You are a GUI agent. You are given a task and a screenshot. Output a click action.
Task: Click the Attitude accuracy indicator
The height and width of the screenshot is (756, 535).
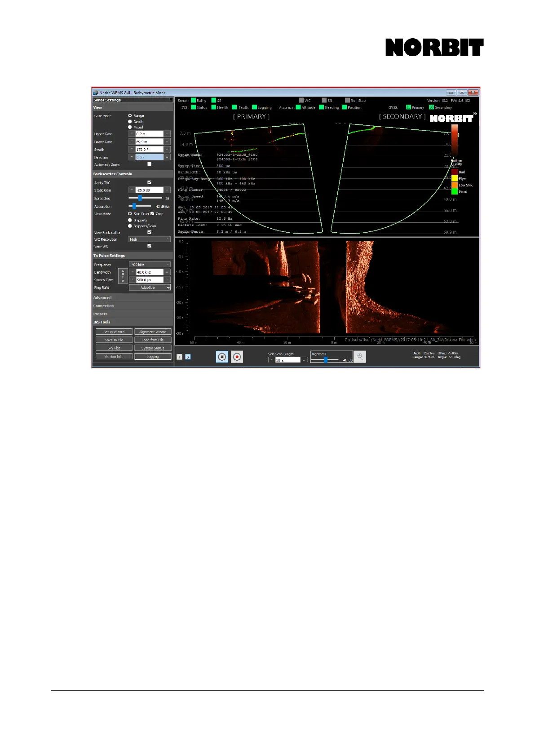[x=298, y=107]
